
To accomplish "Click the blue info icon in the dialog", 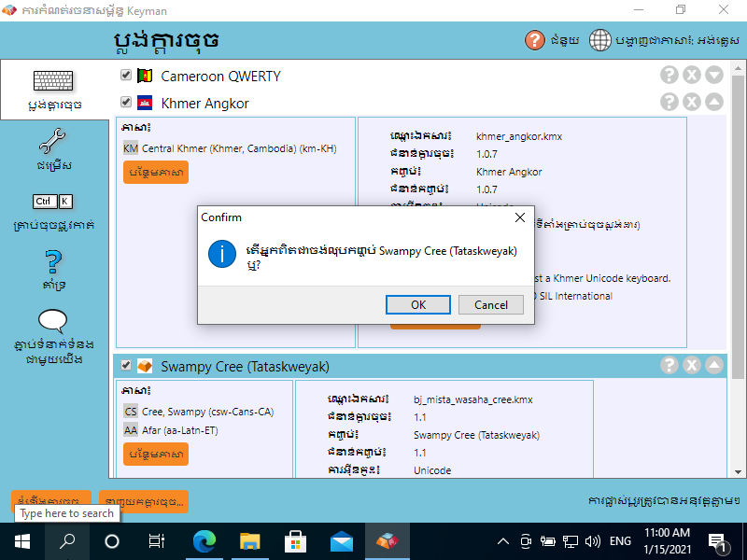I will coord(222,254).
